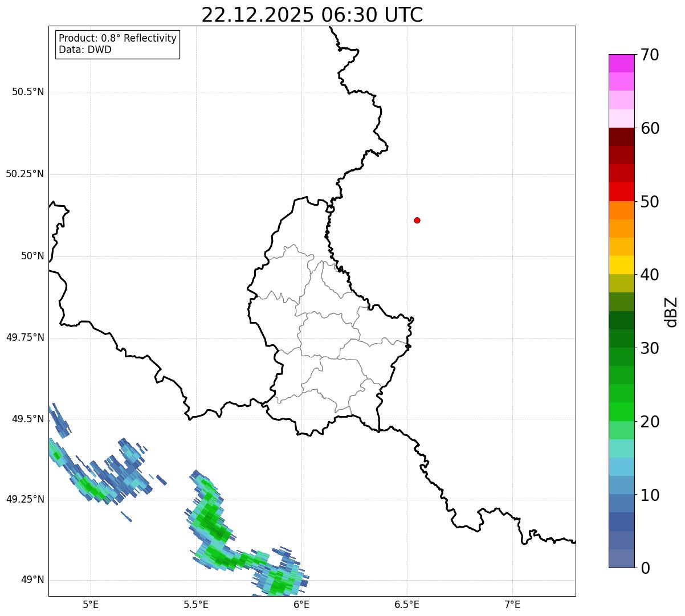Screen dimensions: 685x616
Task: Click the colorbar tick label 40
Action: 650,275
